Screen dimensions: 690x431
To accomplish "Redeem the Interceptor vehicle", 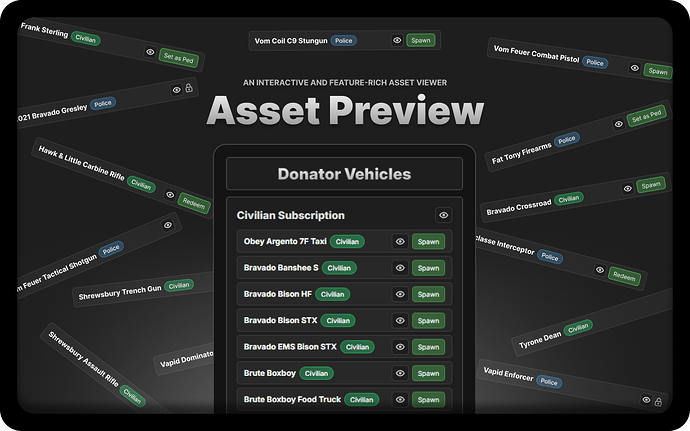I will 624,276.
